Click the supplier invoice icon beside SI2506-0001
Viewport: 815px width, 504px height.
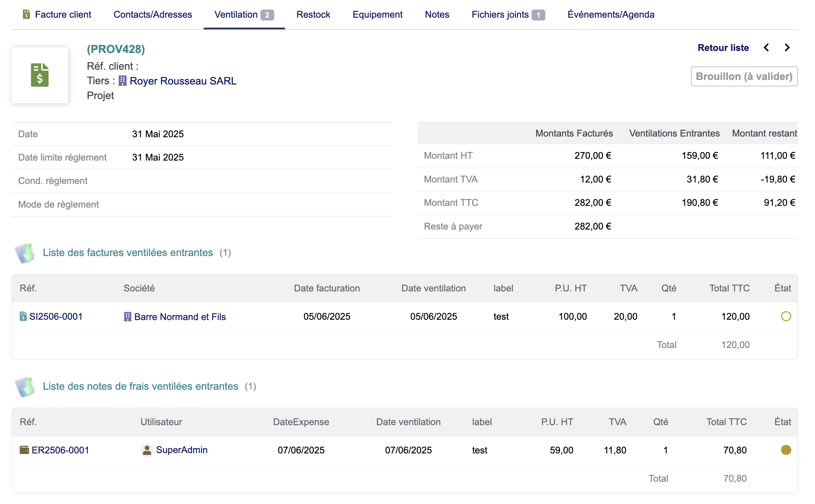pos(23,316)
